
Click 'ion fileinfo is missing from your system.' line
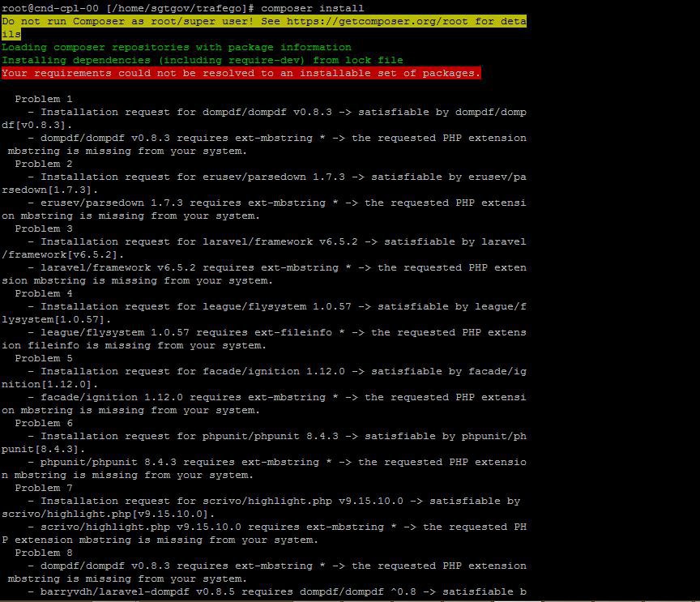(134, 345)
